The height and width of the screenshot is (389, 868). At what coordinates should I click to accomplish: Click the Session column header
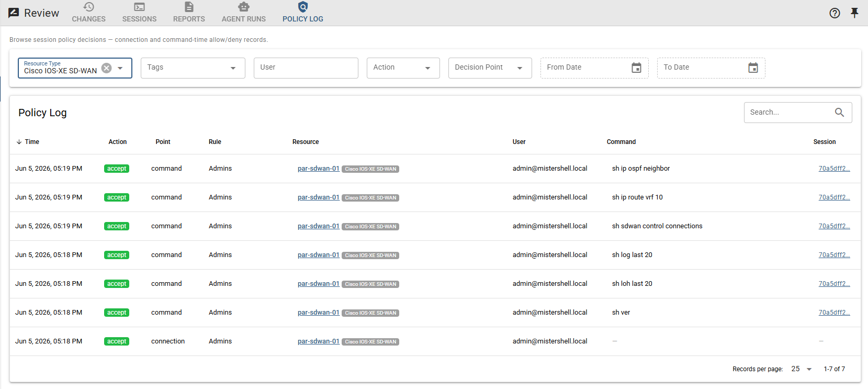pos(824,142)
